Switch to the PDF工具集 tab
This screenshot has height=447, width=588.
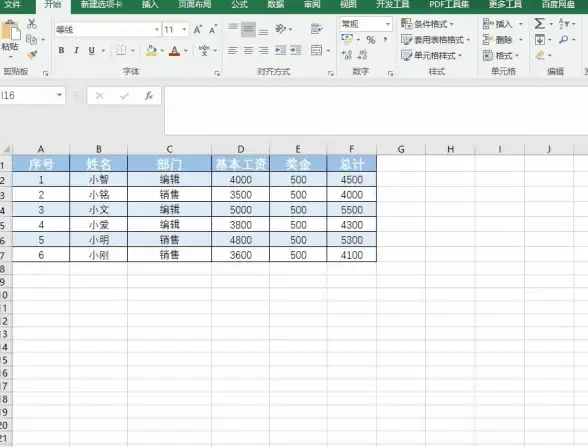click(x=449, y=4)
